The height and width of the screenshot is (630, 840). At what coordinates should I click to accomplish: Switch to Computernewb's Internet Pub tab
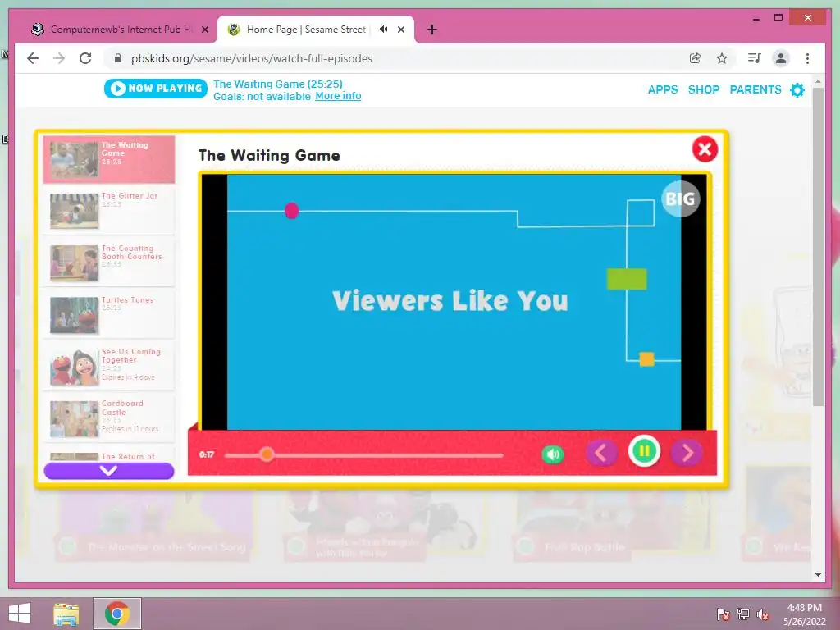pos(114,30)
